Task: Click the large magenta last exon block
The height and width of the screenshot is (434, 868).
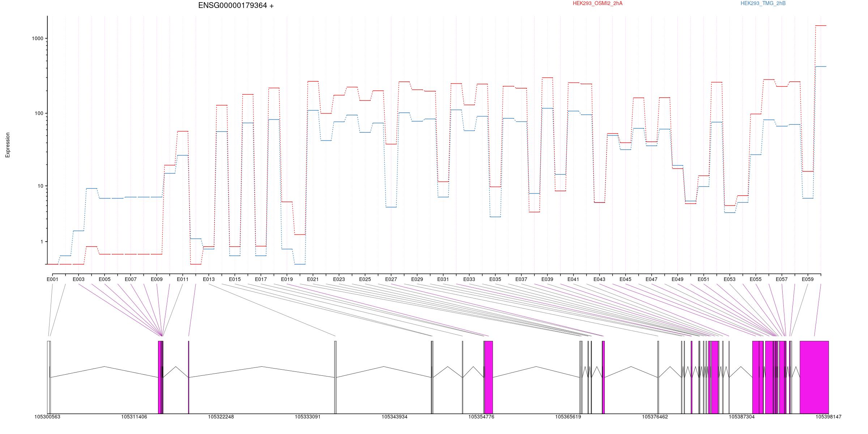Action: pos(814,377)
